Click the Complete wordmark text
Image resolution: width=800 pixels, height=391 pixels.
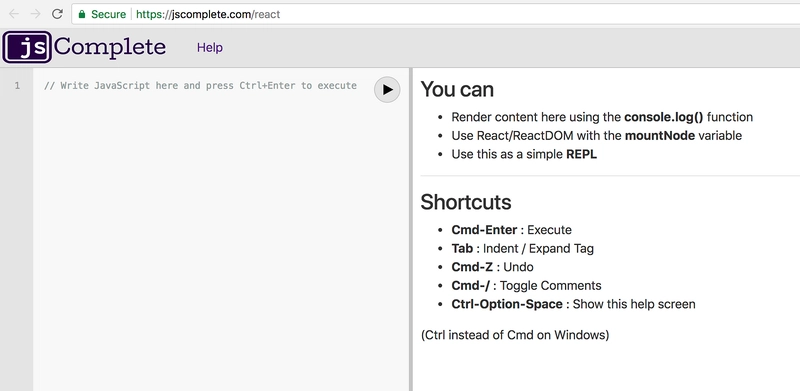(x=110, y=47)
